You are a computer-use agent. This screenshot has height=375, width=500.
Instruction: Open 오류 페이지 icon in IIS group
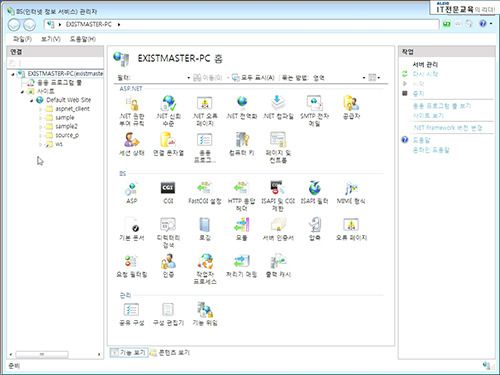[x=351, y=229]
